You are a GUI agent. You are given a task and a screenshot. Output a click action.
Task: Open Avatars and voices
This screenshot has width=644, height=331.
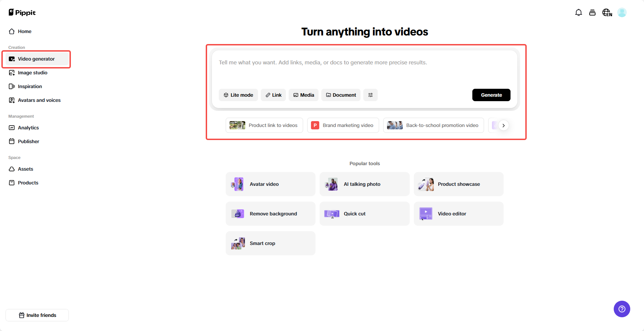39,100
